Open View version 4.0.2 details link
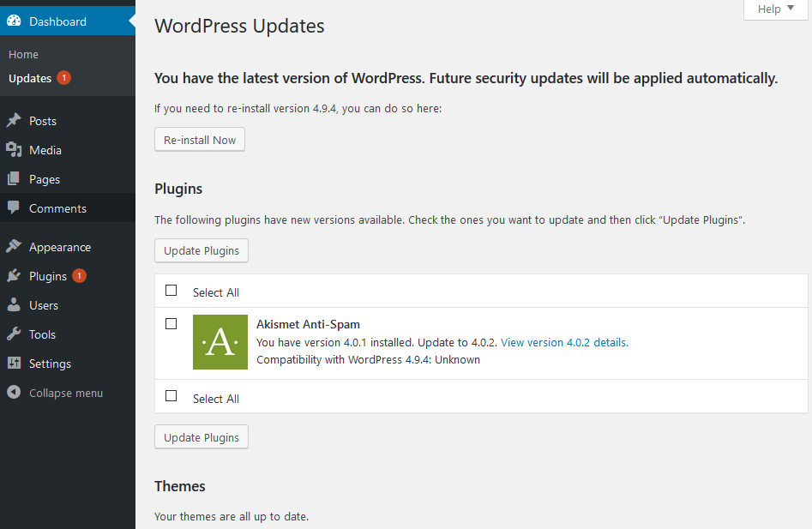The width and height of the screenshot is (812, 529). pyautogui.click(x=564, y=343)
